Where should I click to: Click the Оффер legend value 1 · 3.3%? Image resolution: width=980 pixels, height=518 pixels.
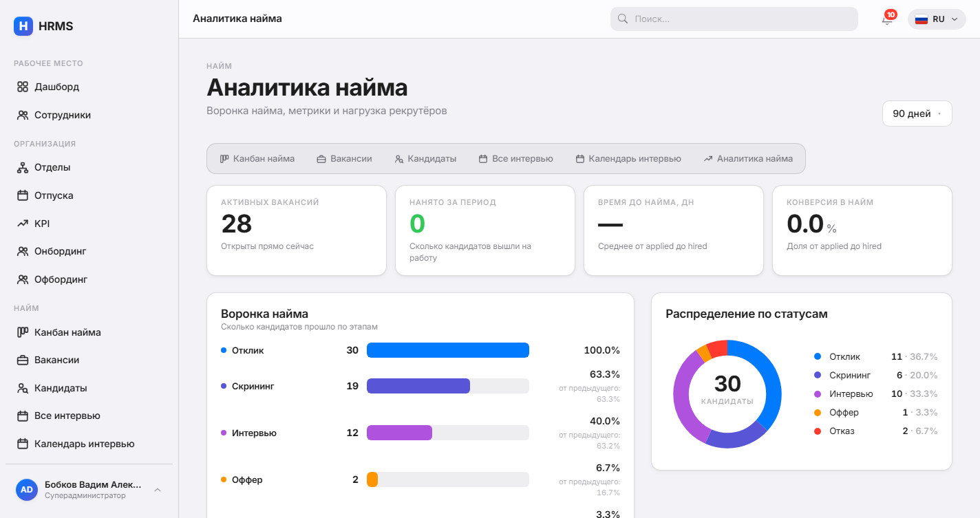(x=921, y=412)
